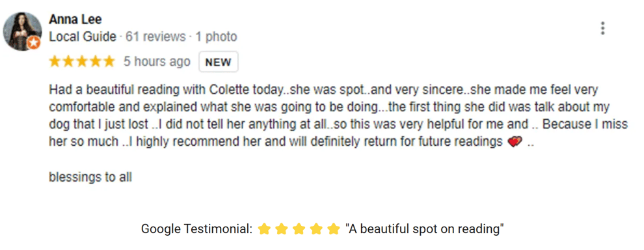This screenshot has height=250, width=644.
Task: Open the Anna Lee reviewer name link
Action: tap(75, 20)
